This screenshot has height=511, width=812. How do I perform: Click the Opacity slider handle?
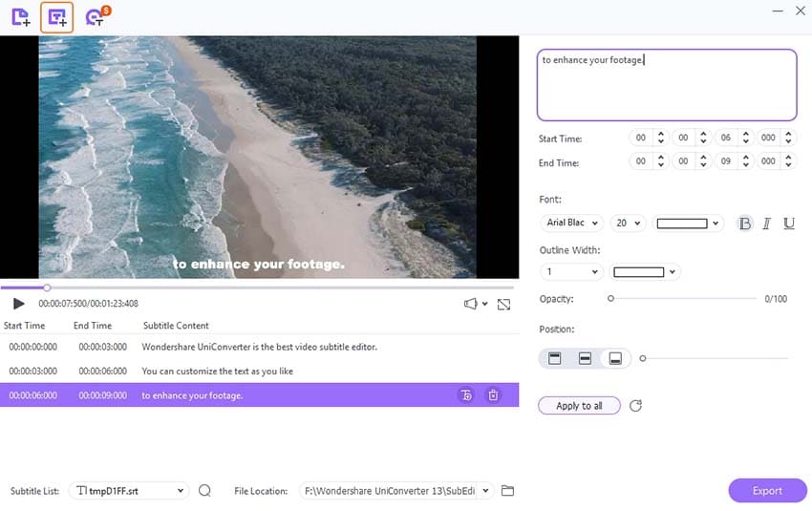point(611,299)
